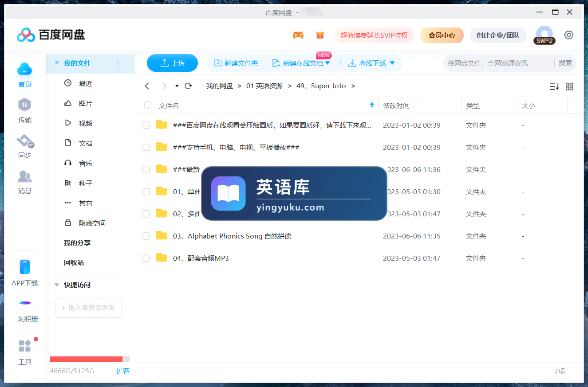Click 超值续费延长SVIP特权 banner

coord(374,35)
